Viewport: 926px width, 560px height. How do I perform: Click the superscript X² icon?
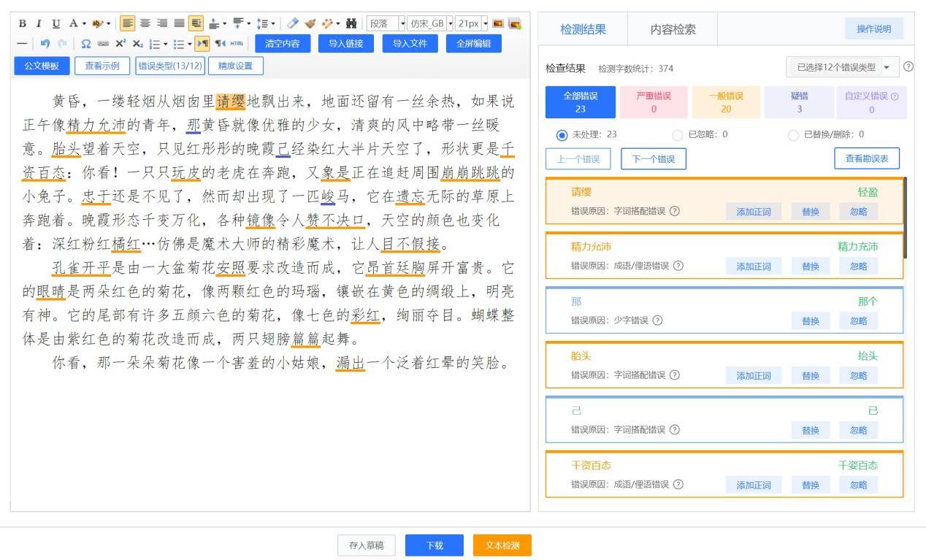(x=121, y=44)
